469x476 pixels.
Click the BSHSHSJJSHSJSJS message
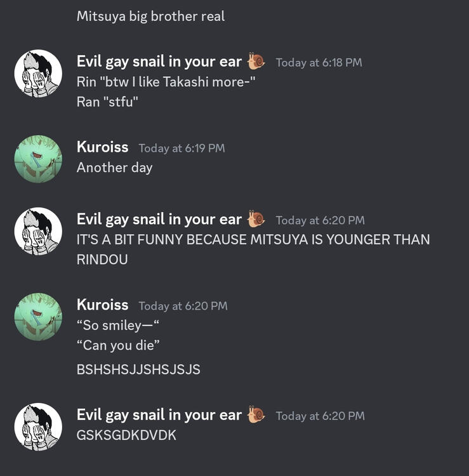(x=138, y=369)
